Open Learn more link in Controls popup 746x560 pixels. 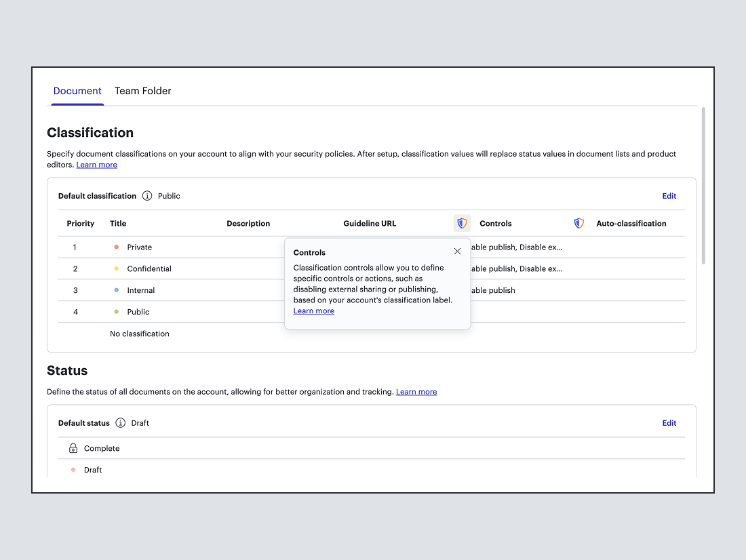[x=313, y=311]
